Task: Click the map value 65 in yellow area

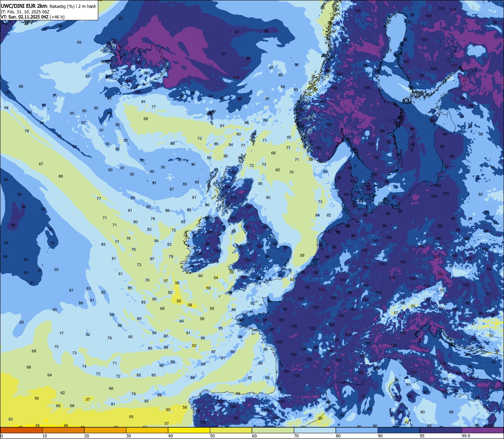Action: tap(58, 406)
